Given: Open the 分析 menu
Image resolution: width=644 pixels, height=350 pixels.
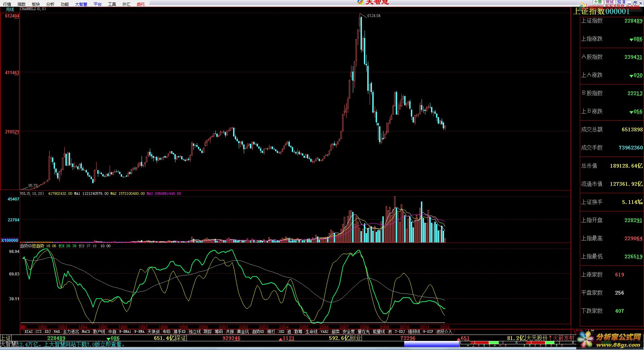Looking at the screenshot, I should click(x=50, y=4).
